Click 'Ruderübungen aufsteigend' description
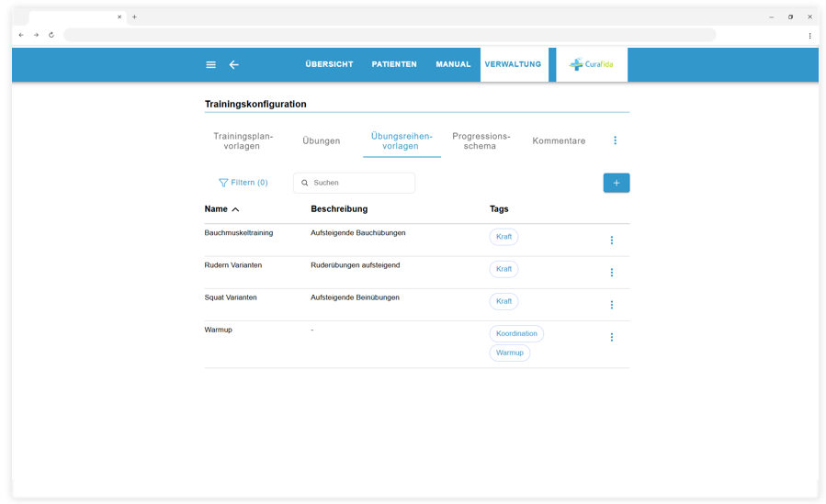 coord(355,265)
